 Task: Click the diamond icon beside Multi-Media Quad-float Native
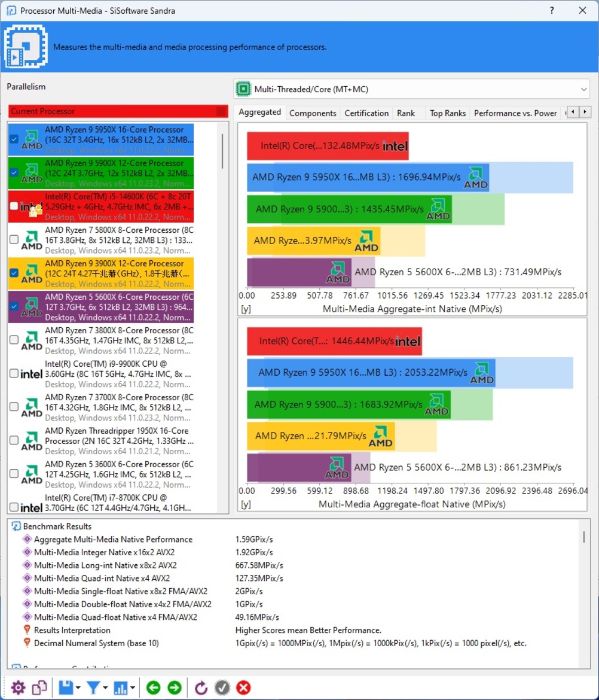click(x=27, y=617)
